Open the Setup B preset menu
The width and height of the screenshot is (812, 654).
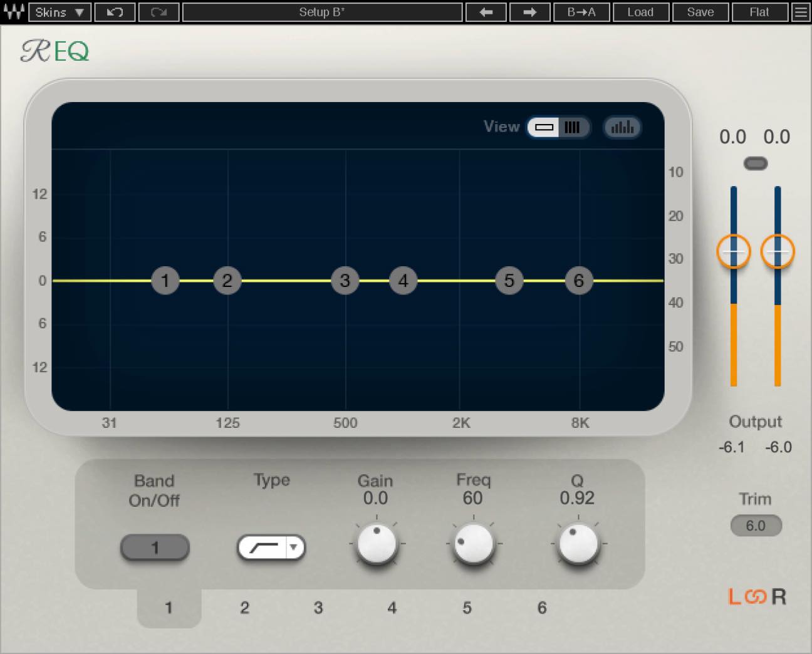322,12
